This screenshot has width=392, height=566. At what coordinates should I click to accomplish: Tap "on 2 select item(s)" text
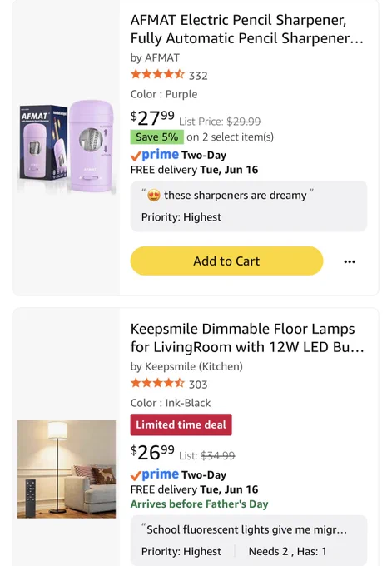[x=231, y=137]
